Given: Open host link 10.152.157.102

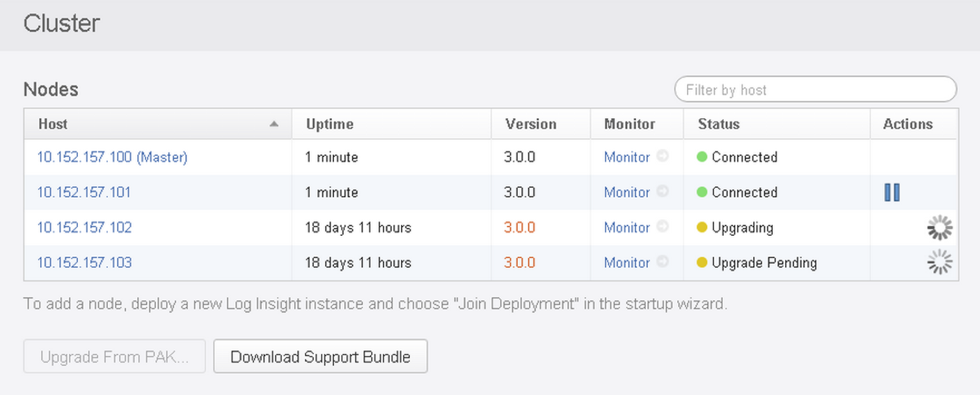Looking at the screenshot, I should pos(84,227).
